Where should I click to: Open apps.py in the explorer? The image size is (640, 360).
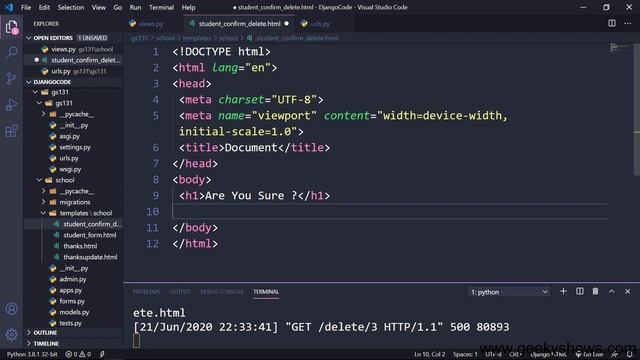pyautogui.click(x=70, y=290)
